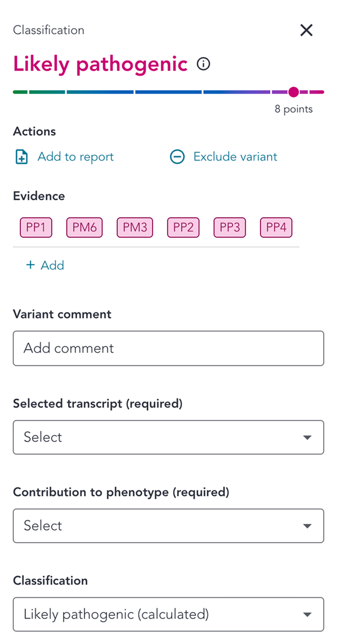Click the Add to report document icon

[22, 157]
